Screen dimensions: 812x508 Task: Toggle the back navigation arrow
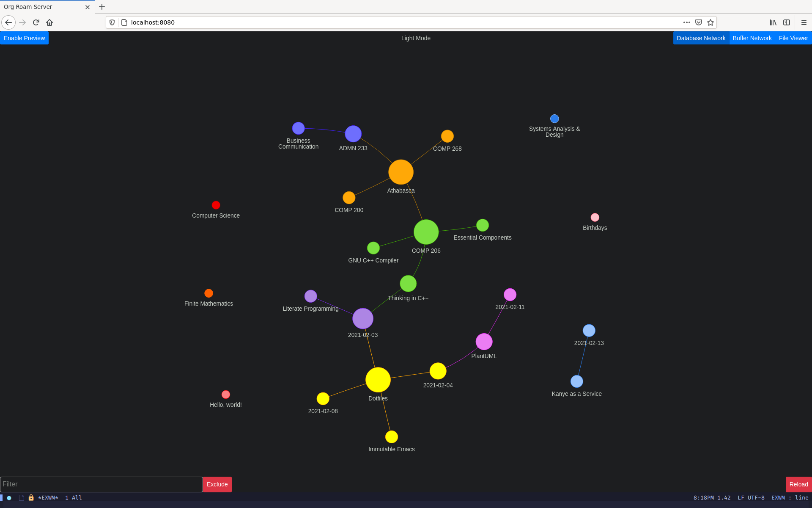tap(8, 22)
